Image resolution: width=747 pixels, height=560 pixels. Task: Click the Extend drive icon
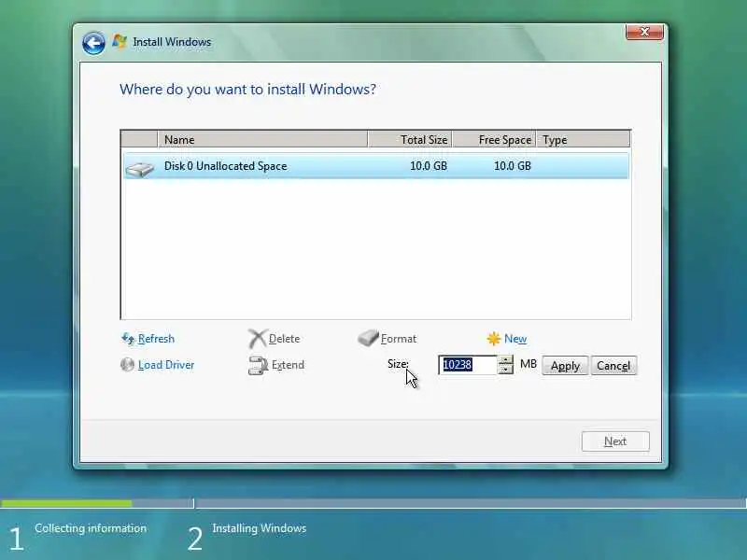click(259, 365)
